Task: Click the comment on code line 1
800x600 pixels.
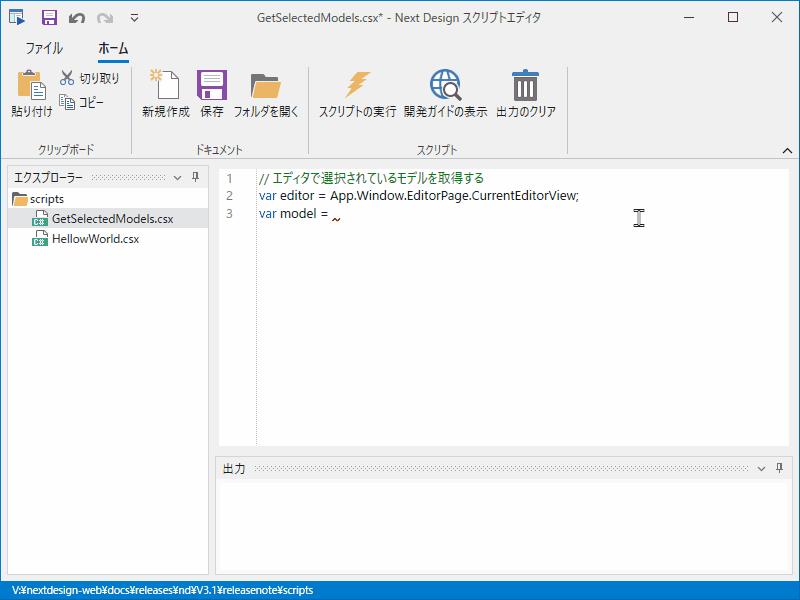Action: [x=371, y=178]
